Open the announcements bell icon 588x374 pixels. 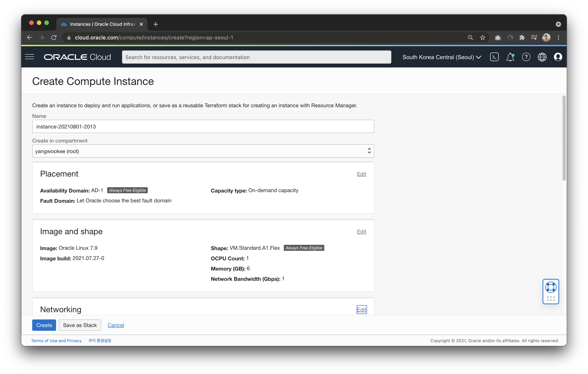point(510,57)
